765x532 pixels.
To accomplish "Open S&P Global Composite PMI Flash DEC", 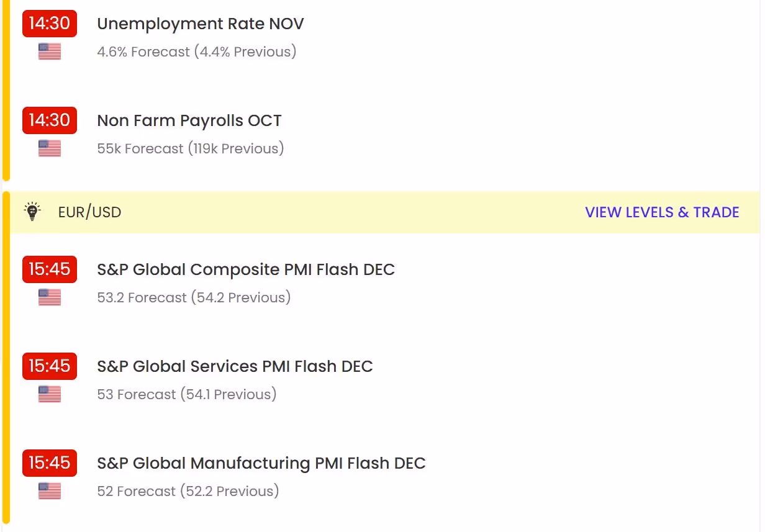I will tap(246, 269).
